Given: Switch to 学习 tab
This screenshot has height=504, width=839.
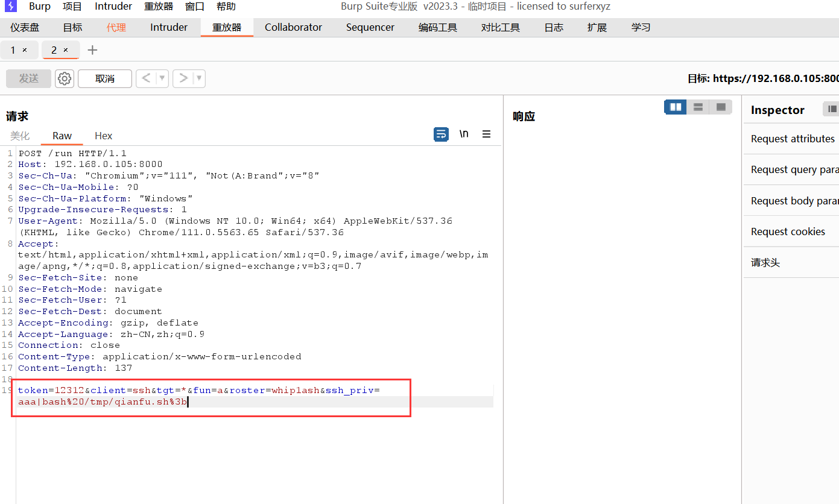Looking at the screenshot, I should pyautogui.click(x=641, y=27).
